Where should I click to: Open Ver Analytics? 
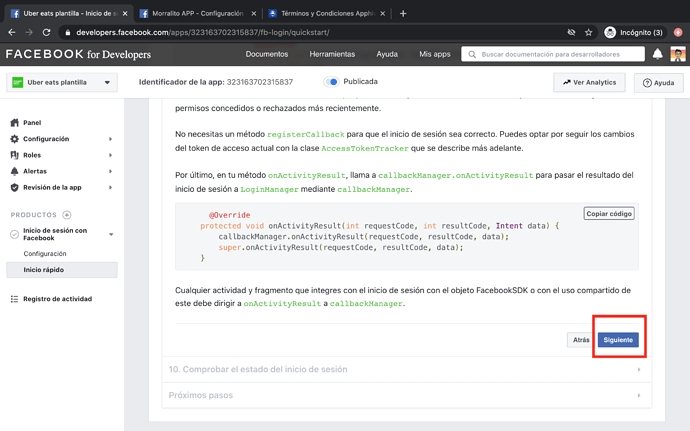tap(589, 83)
